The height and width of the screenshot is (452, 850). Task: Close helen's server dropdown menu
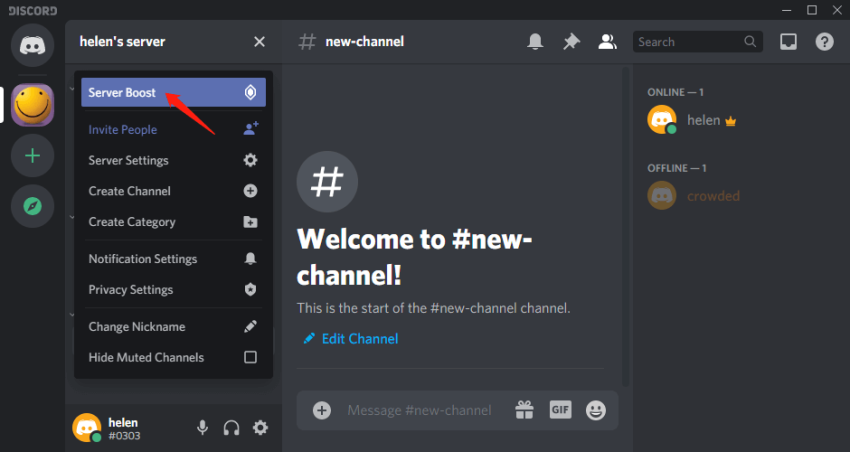pos(259,42)
